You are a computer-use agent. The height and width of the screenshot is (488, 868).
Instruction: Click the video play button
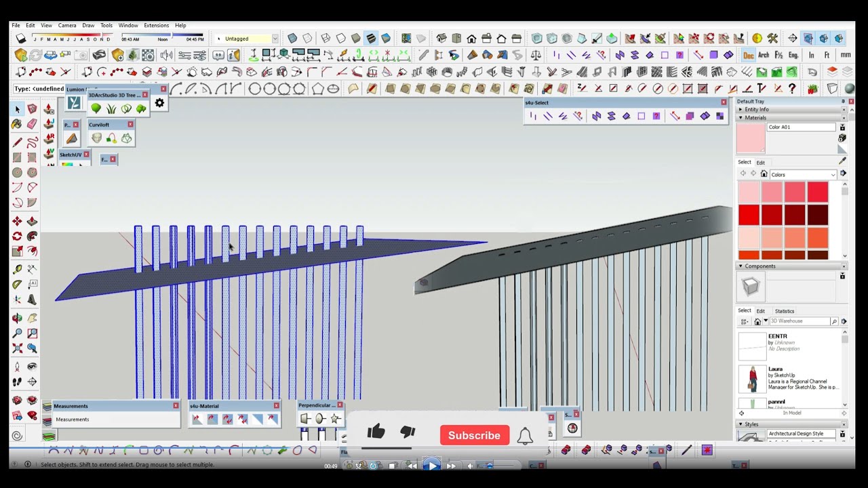coord(432,466)
